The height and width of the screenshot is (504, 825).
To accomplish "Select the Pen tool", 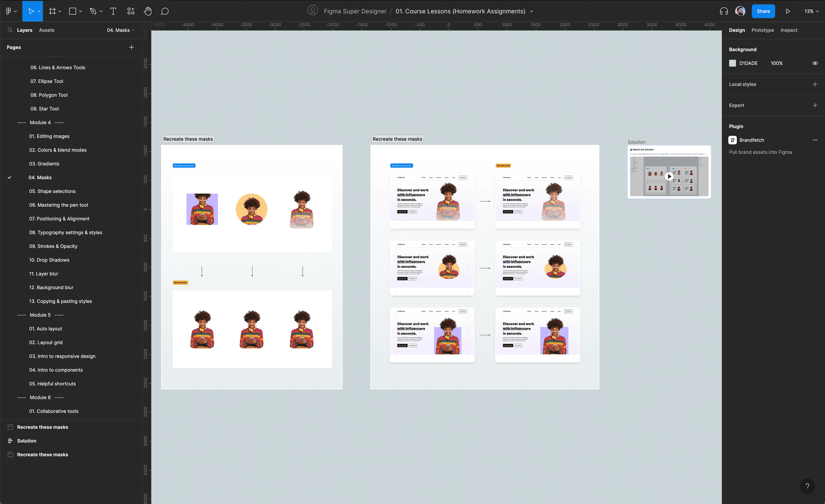I will [x=93, y=11].
